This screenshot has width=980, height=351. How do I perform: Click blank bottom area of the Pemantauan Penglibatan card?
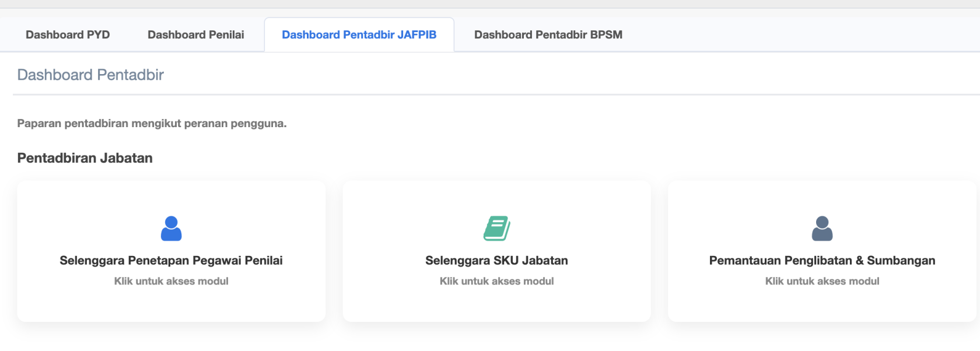pyautogui.click(x=822, y=306)
